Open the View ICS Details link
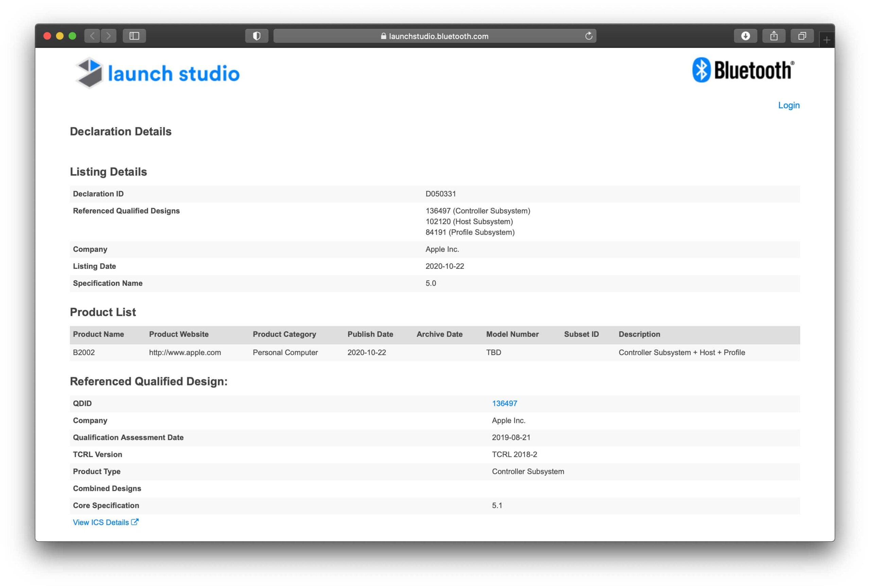870x588 pixels. (101, 522)
